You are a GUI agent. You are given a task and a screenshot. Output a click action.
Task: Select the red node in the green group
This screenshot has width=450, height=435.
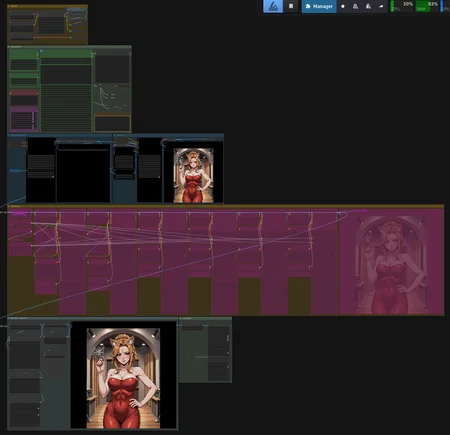(24, 98)
